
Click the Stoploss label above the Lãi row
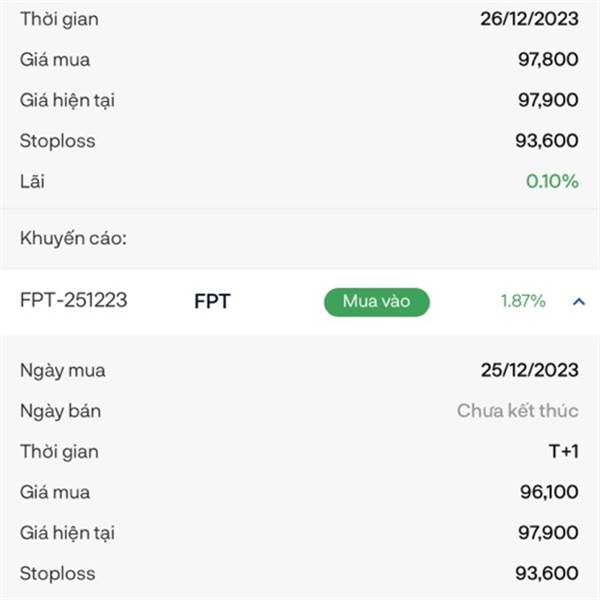coord(57,141)
